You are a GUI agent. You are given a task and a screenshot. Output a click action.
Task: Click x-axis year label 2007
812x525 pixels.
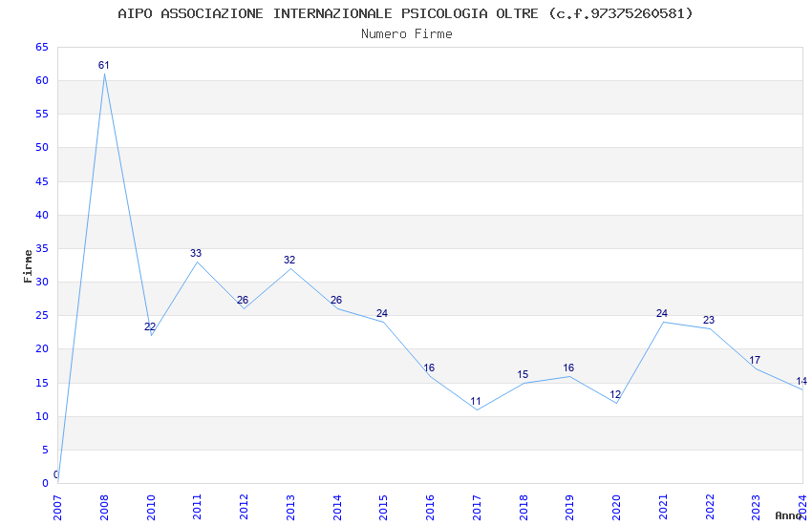pyautogui.click(x=57, y=508)
